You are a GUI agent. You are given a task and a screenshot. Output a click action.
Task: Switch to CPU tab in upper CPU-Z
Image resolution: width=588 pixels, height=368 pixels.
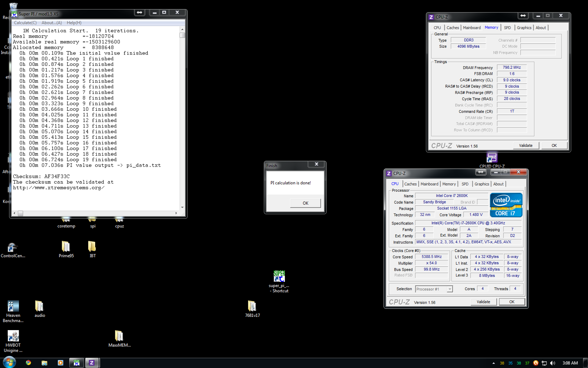tap(437, 28)
